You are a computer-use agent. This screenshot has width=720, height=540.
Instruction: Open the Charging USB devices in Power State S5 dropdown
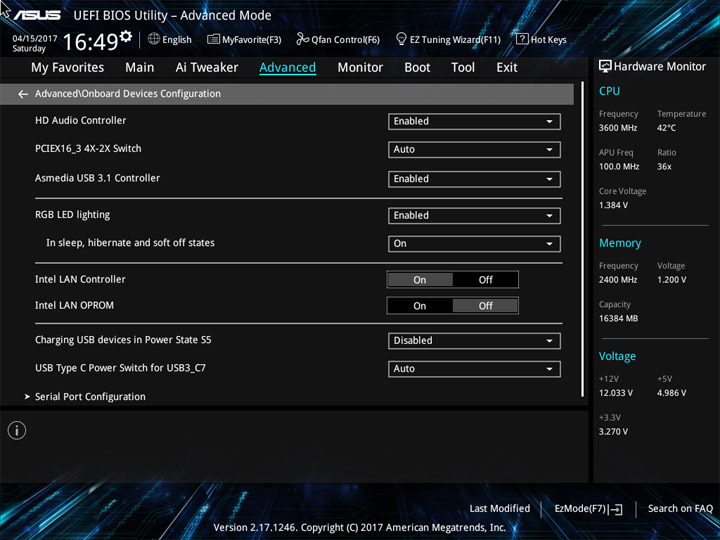pyautogui.click(x=474, y=341)
